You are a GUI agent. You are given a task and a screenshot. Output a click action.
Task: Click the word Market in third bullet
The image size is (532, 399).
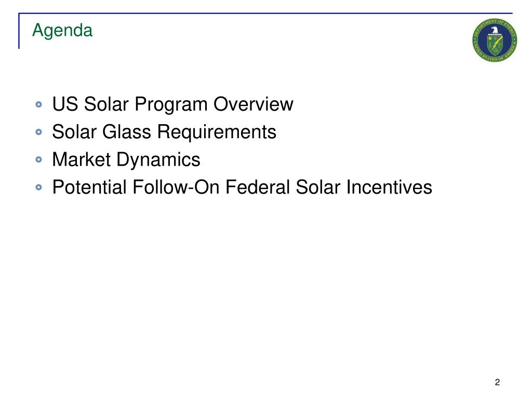82,159
